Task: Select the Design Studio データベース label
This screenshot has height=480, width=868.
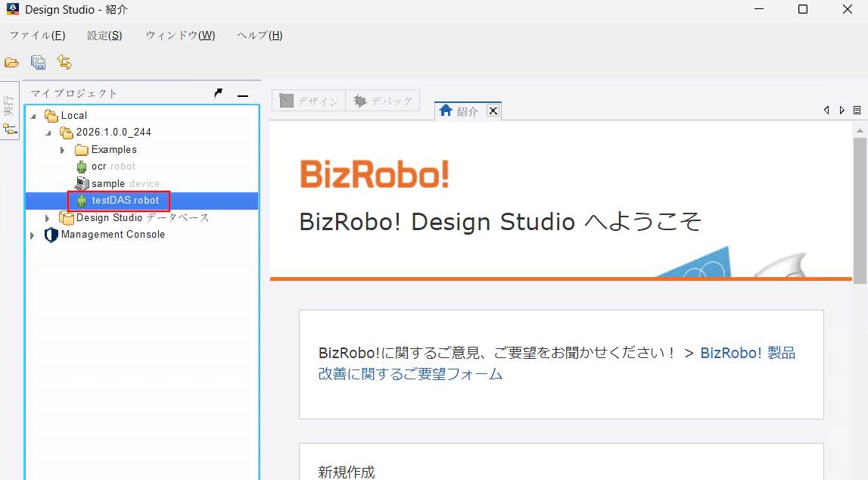Action: coord(143,217)
